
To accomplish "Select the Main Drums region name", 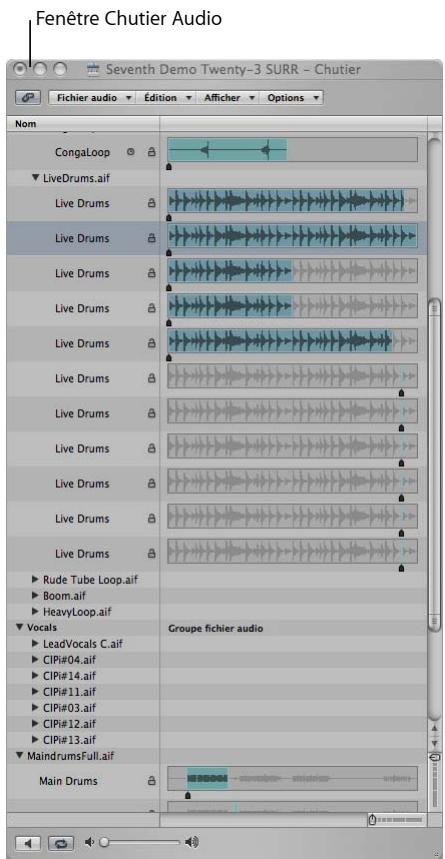I will (x=69, y=781).
